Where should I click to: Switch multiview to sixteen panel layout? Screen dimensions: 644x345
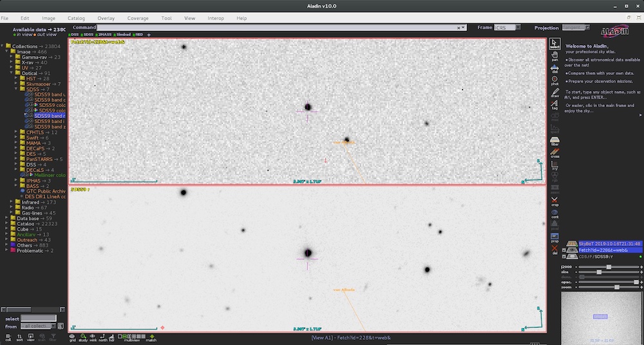point(143,337)
